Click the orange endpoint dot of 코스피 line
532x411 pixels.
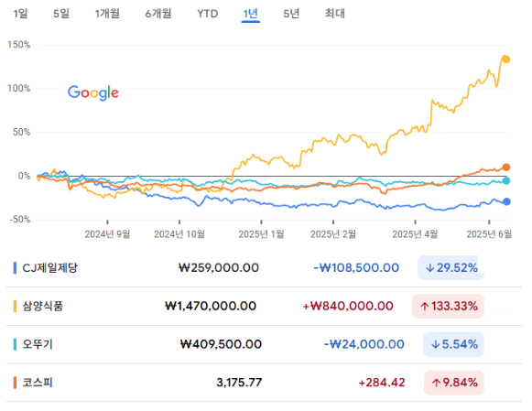[506, 168]
